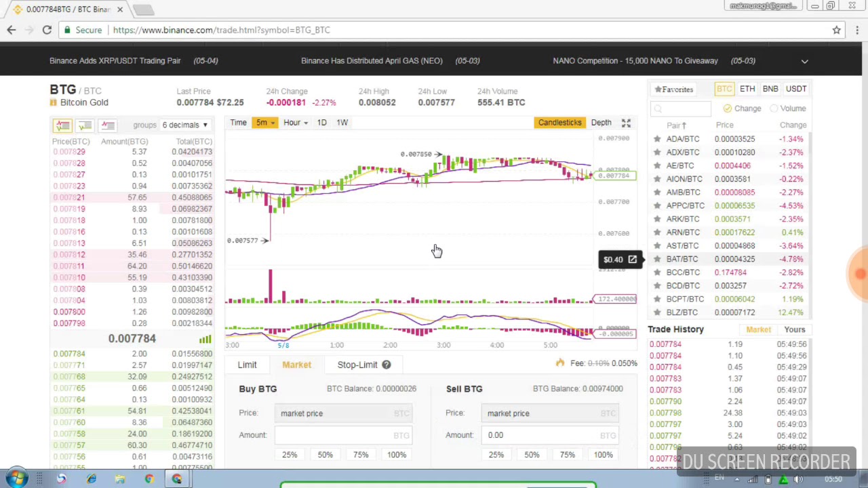Viewport: 868px width, 488px height.
Task: Select the 1W chart interval
Action: tap(342, 123)
